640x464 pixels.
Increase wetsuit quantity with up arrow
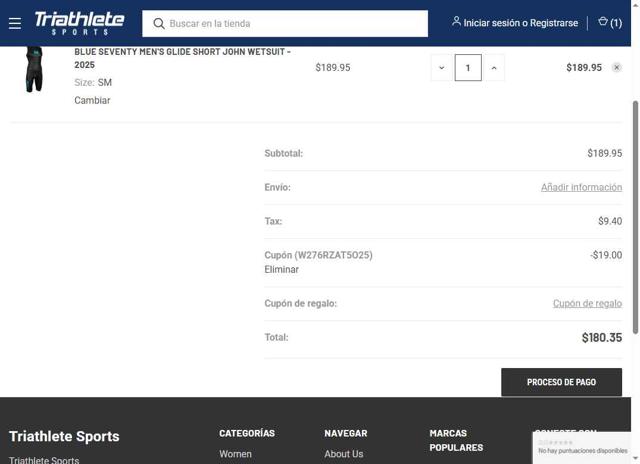(x=494, y=68)
